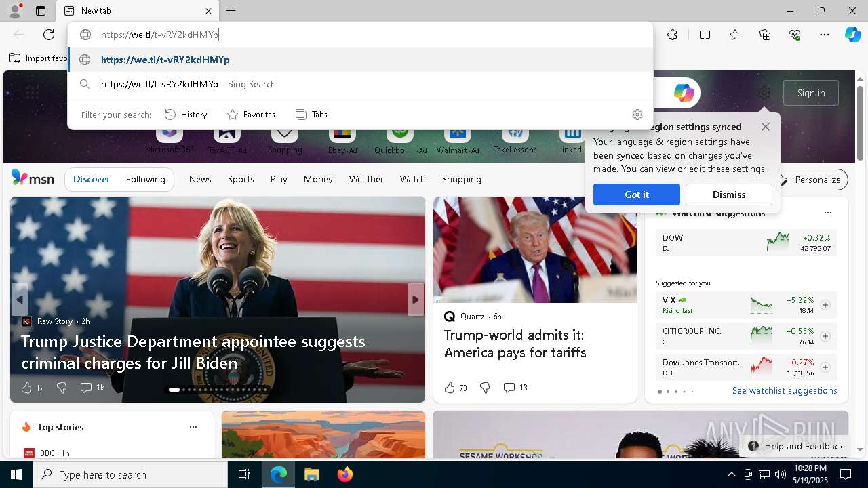
Task: Close the region settings synced popup
Action: (x=766, y=127)
